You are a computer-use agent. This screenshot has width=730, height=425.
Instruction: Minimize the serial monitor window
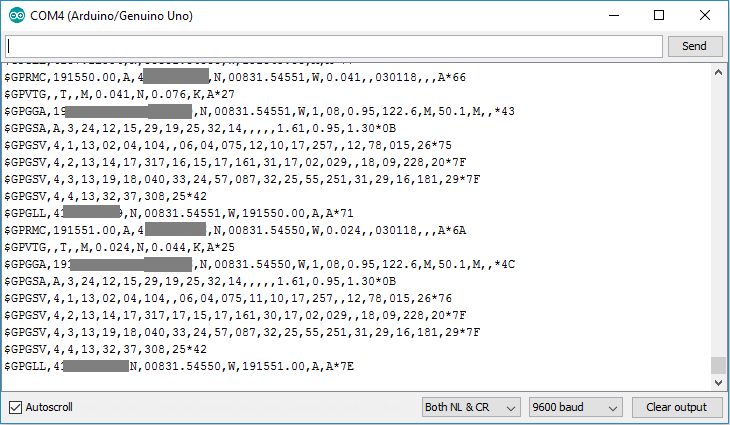[612, 16]
